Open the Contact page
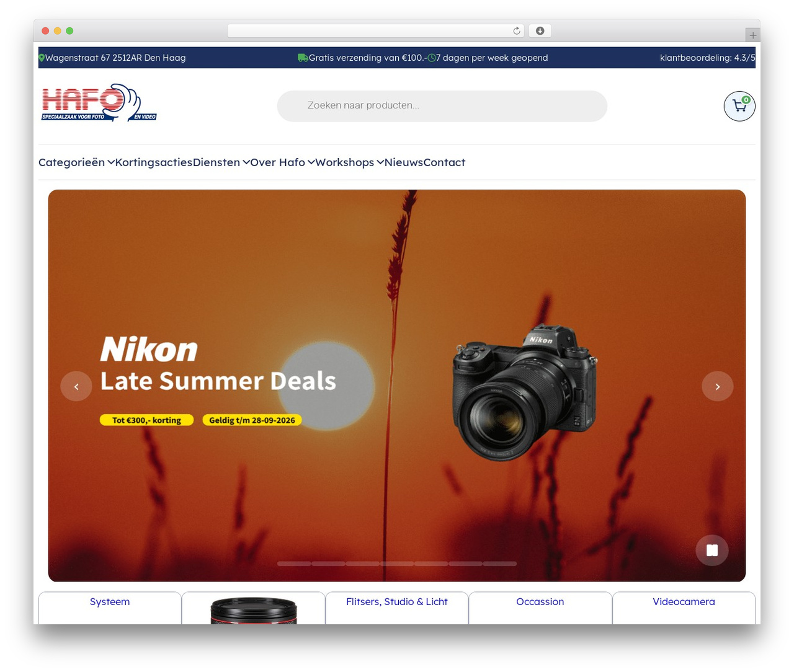Viewport: 794px width, 672px height. tap(444, 162)
